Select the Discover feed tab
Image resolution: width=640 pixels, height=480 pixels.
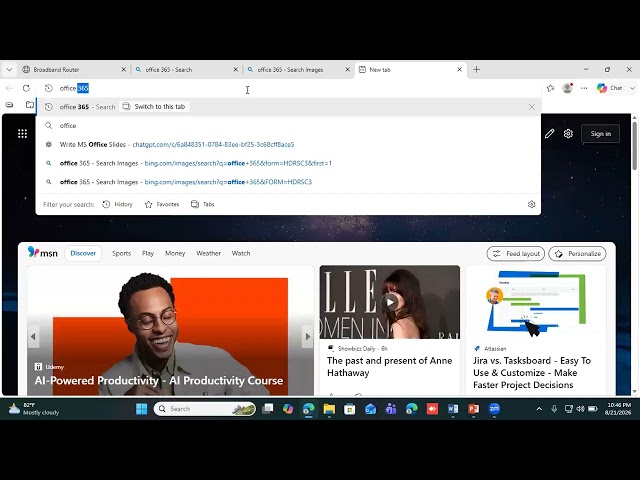(x=83, y=253)
